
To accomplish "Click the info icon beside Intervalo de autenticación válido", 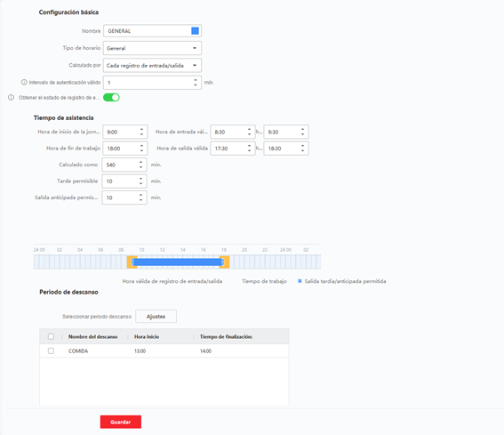I will click(24, 83).
